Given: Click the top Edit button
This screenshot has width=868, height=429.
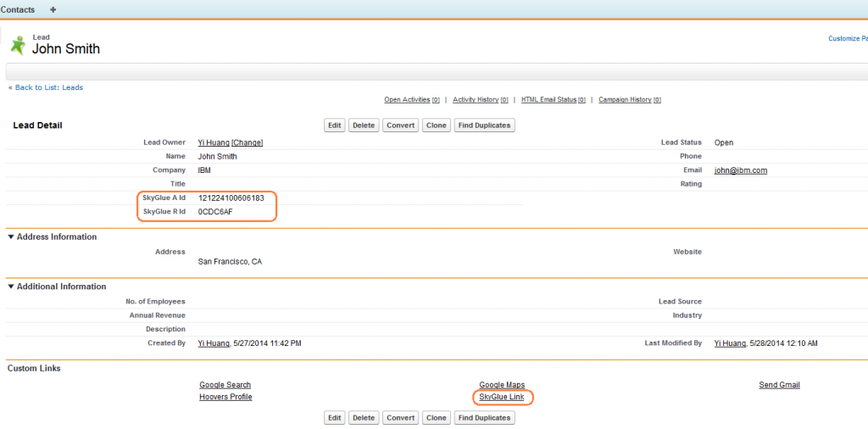Looking at the screenshot, I should click(x=334, y=125).
